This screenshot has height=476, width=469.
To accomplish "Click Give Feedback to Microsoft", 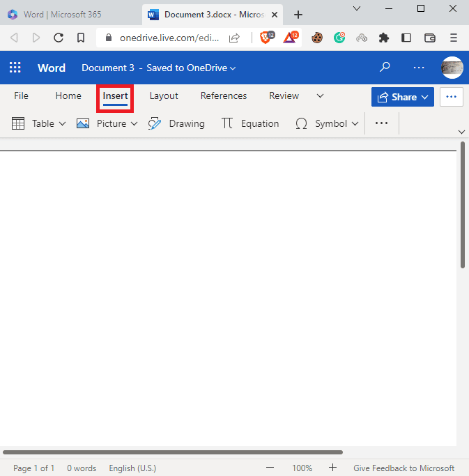I will click(x=403, y=468).
